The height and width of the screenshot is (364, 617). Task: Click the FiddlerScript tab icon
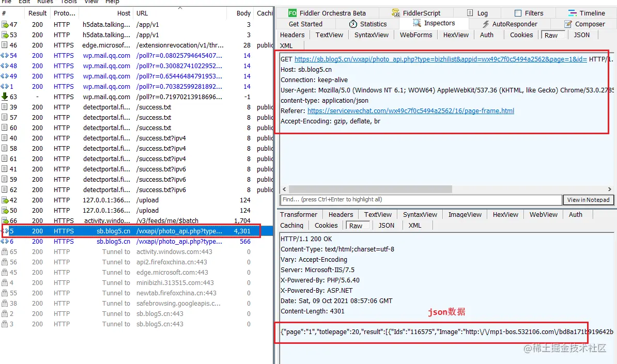[396, 13]
